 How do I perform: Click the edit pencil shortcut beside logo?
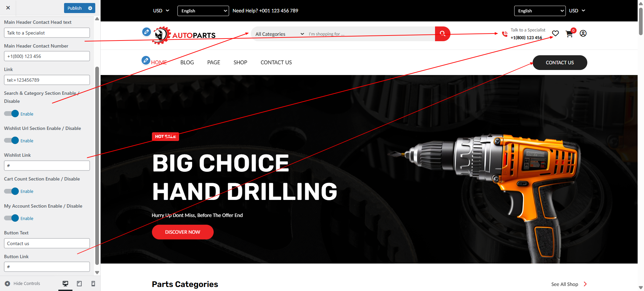146,32
